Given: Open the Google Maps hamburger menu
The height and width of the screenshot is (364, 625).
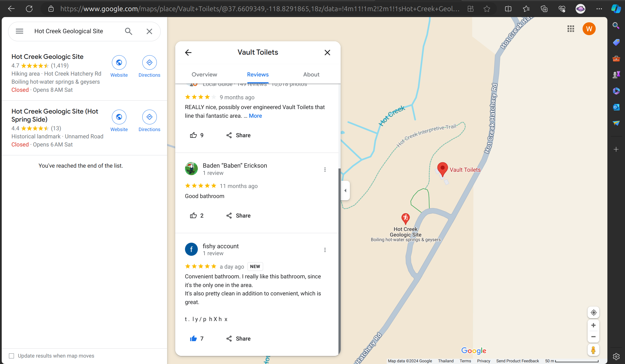Looking at the screenshot, I should [20, 31].
